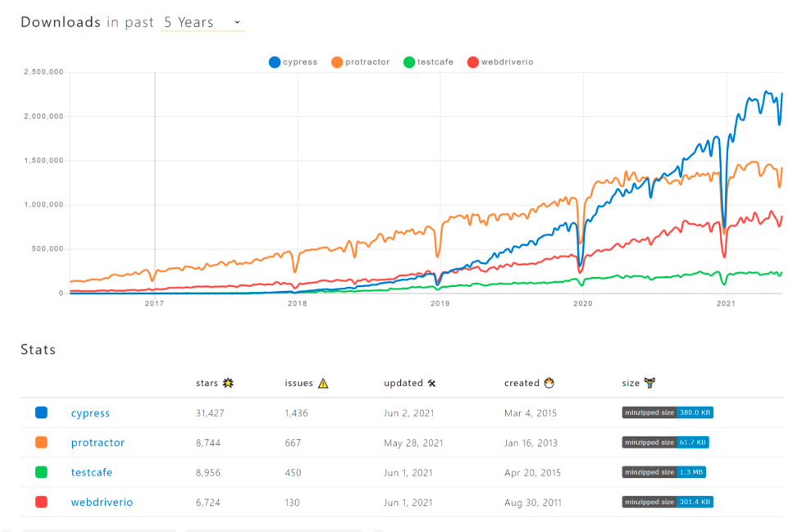
Task: Click protractor issues count 667
Action: (x=293, y=443)
